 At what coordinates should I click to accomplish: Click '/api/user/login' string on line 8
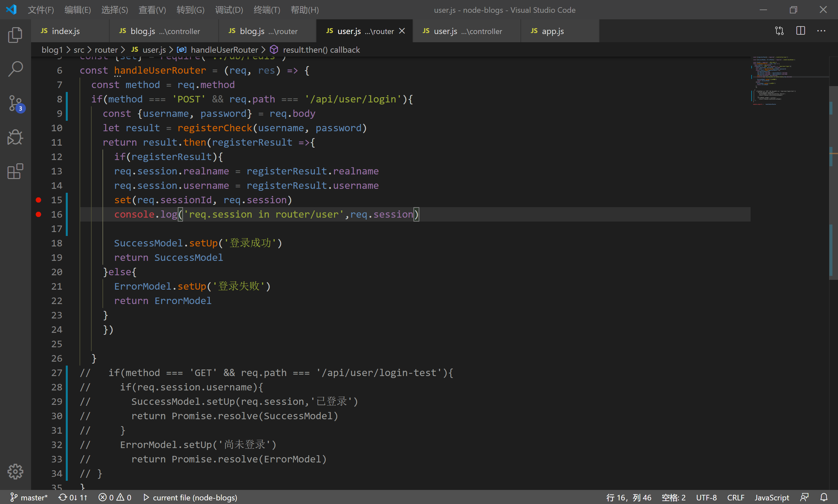[x=353, y=99]
